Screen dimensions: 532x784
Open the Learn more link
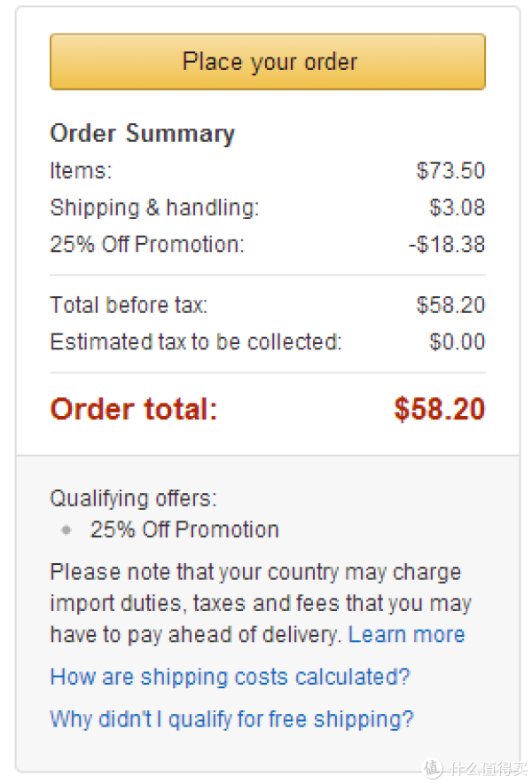[x=406, y=634]
